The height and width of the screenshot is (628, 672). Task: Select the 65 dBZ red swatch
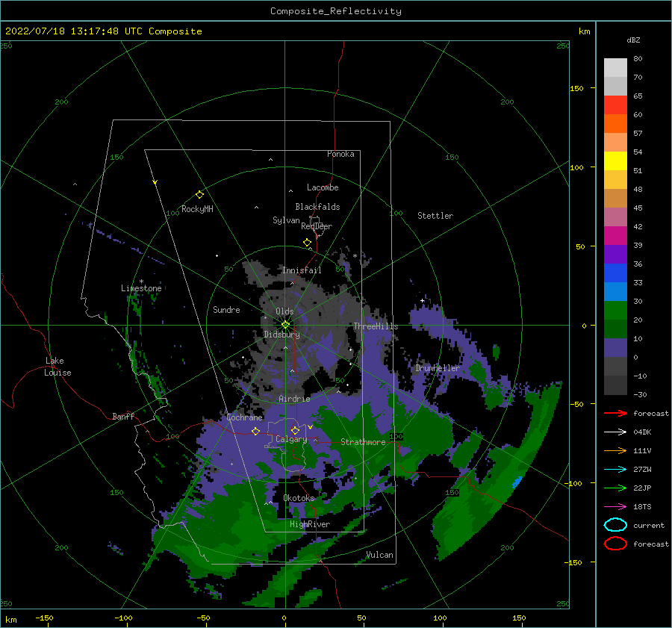pyautogui.click(x=615, y=105)
